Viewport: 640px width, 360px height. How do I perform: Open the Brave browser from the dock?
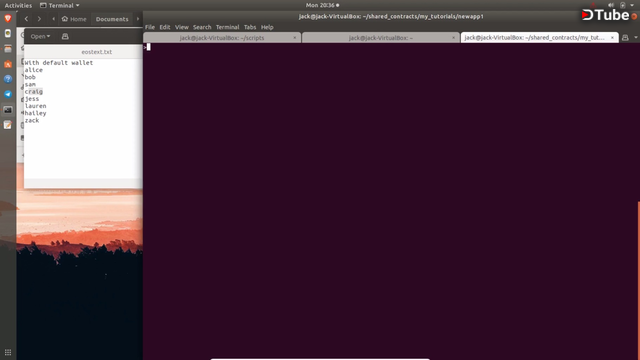tap(8, 18)
